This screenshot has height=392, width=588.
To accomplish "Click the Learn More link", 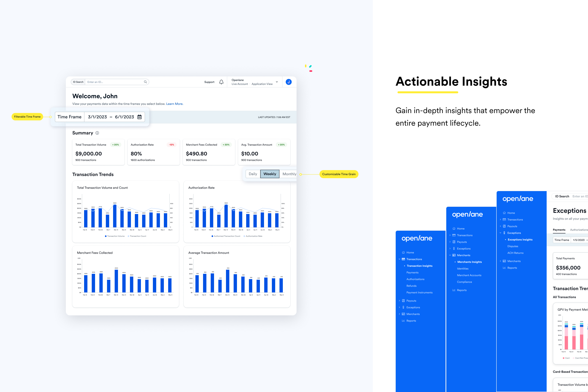I will 174,104.
